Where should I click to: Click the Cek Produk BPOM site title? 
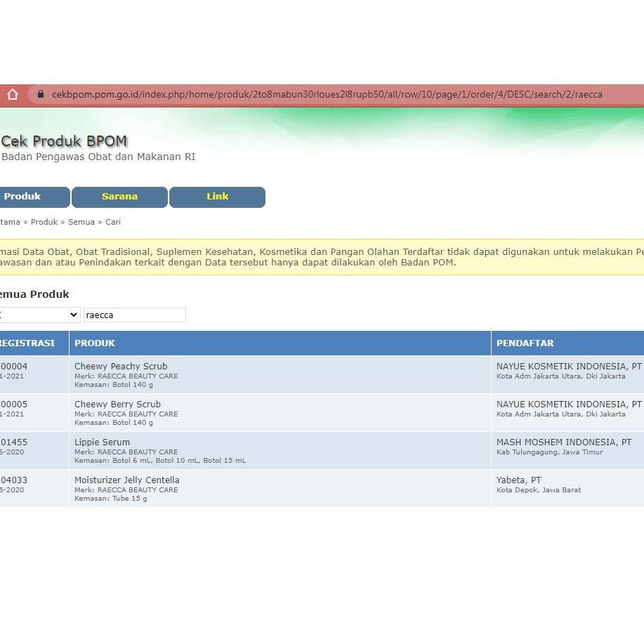pos(65,141)
